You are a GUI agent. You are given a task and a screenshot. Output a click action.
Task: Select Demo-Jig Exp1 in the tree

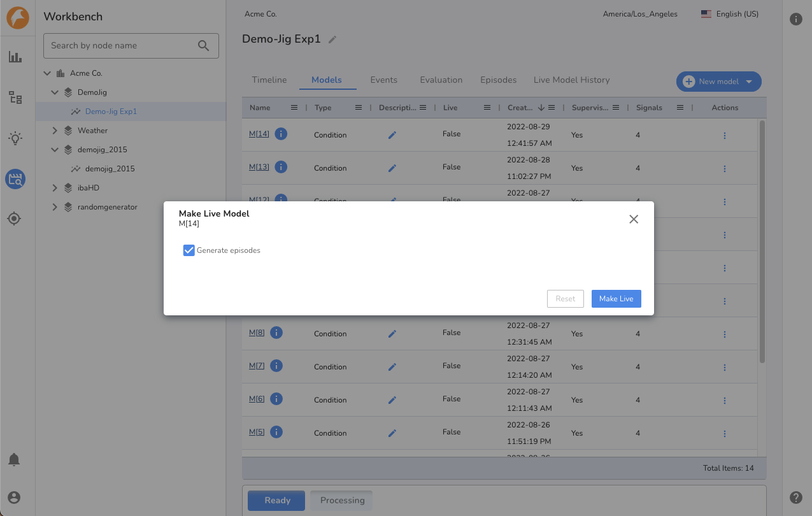(111, 111)
